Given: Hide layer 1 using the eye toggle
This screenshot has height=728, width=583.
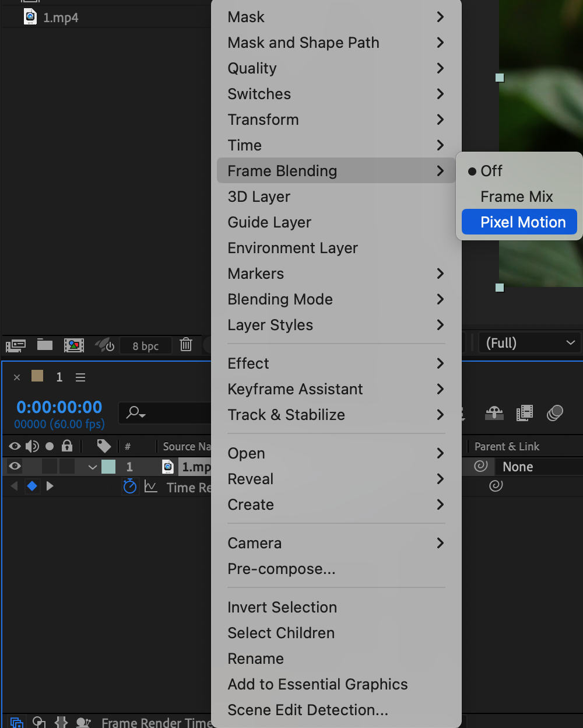Looking at the screenshot, I should [x=15, y=466].
